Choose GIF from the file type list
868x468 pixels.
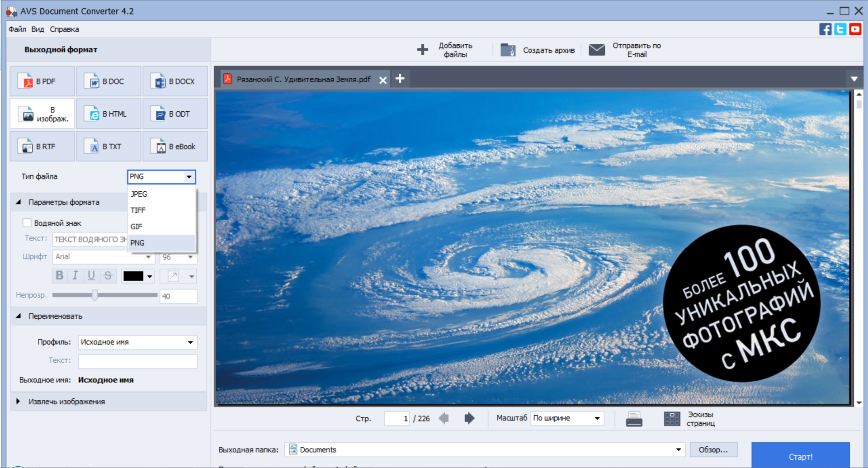[x=162, y=227]
